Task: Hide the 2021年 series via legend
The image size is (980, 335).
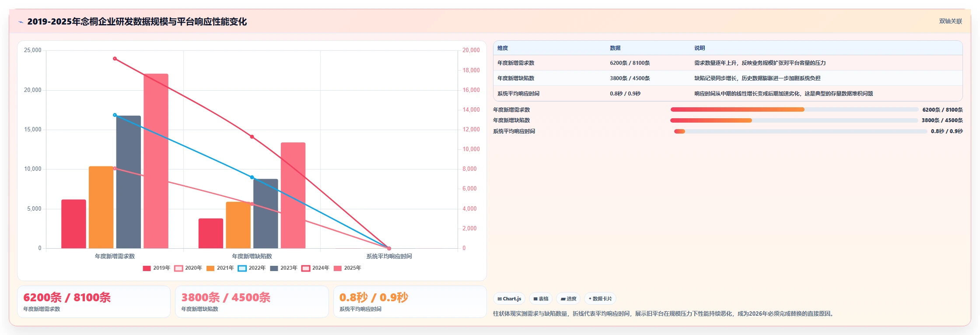Action: [x=220, y=268]
